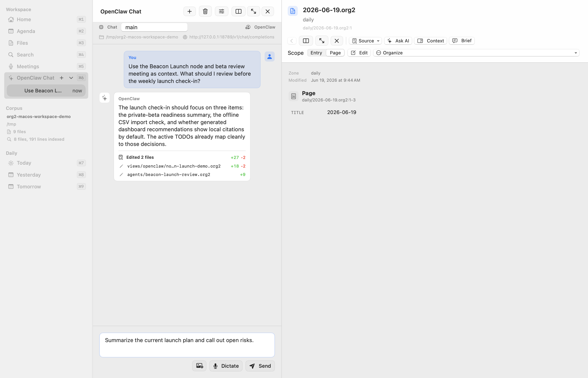The width and height of the screenshot is (588, 378).
Task: Click the document icon beside 2026-06-19.org2
Action: coord(293,11)
